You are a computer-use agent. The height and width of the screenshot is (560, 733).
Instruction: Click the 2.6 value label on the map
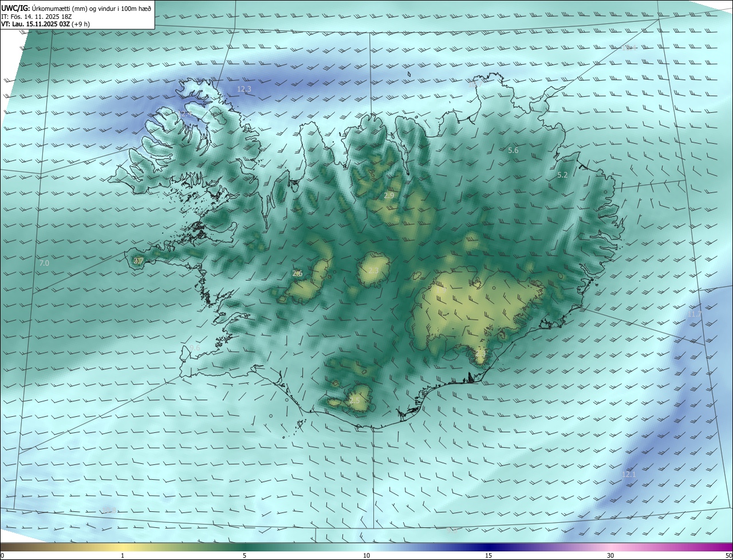(297, 274)
